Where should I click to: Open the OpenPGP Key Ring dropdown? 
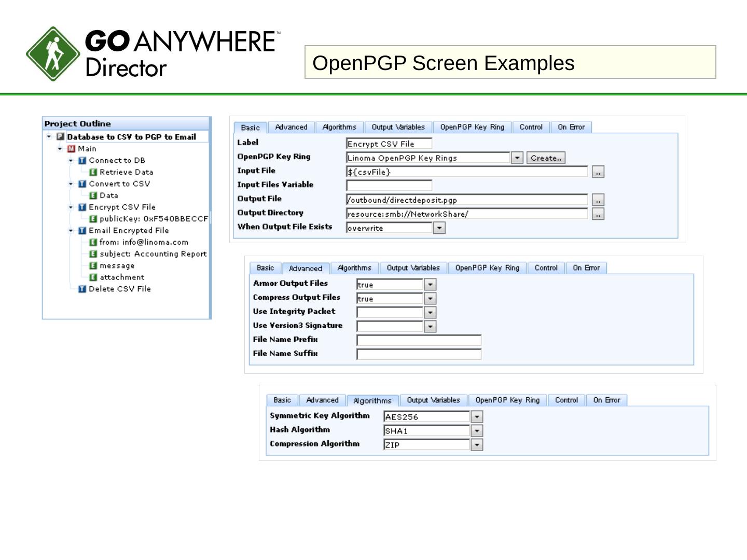[x=517, y=158]
